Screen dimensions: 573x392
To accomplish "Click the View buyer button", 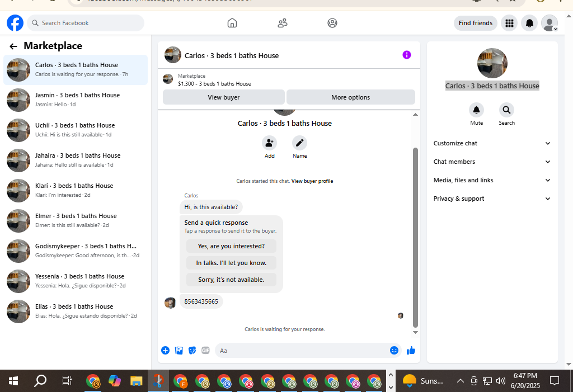I will pos(224,97).
